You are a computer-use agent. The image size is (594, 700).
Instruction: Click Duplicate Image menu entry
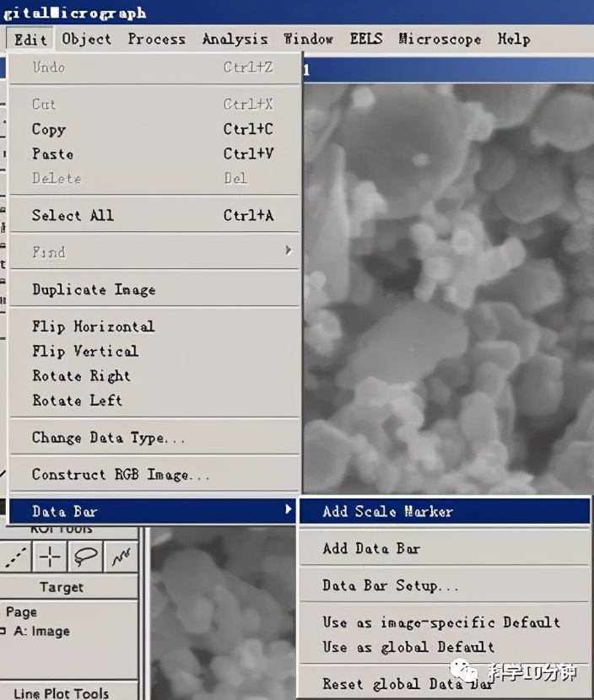94,289
